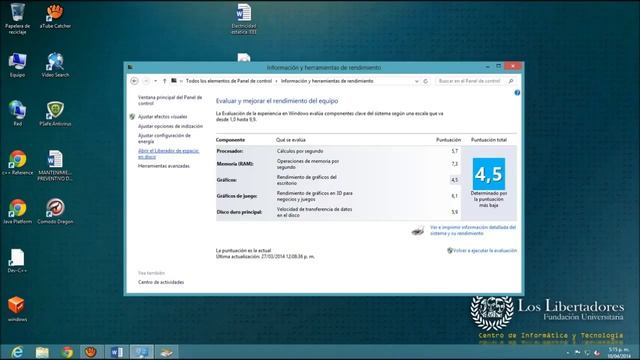This screenshot has height=360, width=640.
Task: Open Abrir el Liberador de espacio en disco
Action: [168, 154]
